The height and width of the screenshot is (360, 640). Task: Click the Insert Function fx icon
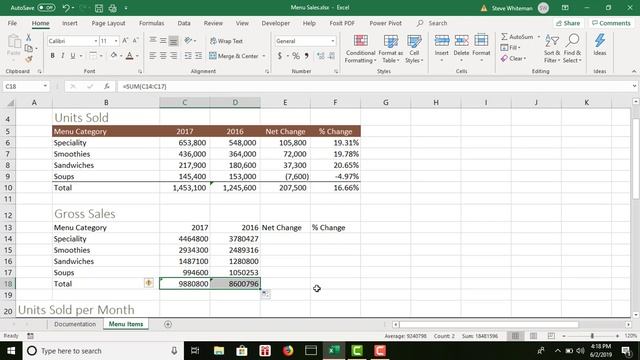[x=107, y=87]
